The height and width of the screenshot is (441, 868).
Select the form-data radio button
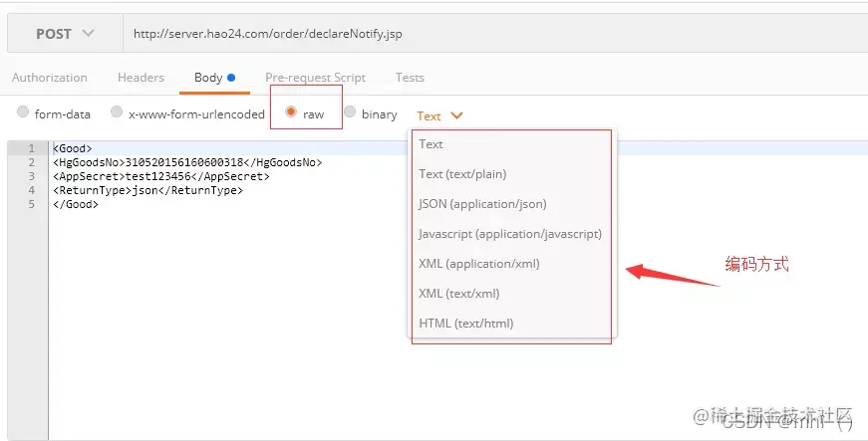23,112
